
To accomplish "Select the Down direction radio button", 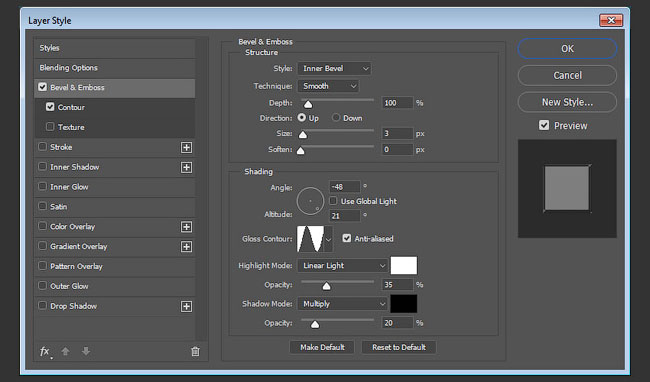I will 336,118.
